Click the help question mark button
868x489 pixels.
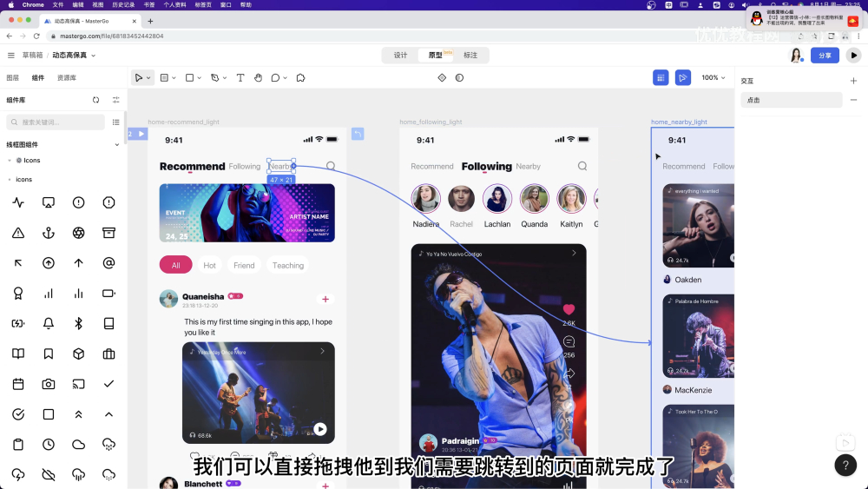pos(845,466)
